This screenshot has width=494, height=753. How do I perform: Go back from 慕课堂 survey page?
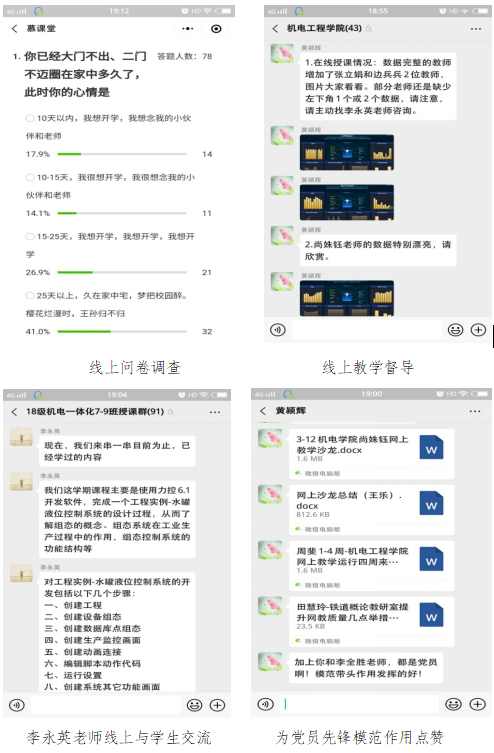[x=14, y=29]
